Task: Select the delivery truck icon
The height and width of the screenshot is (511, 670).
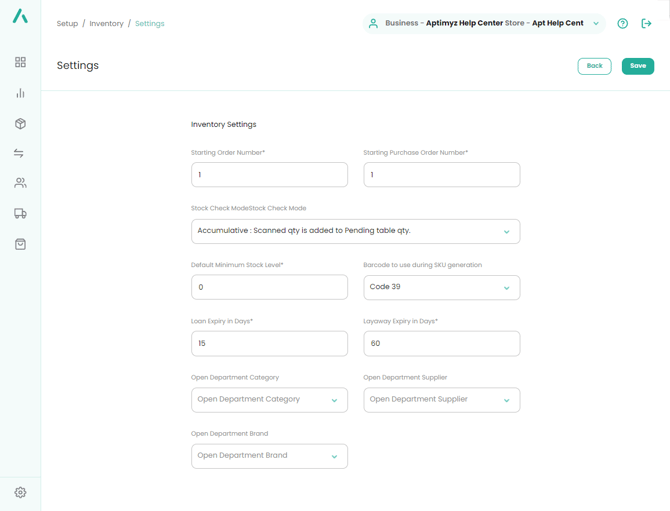Action: tap(20, 213)
